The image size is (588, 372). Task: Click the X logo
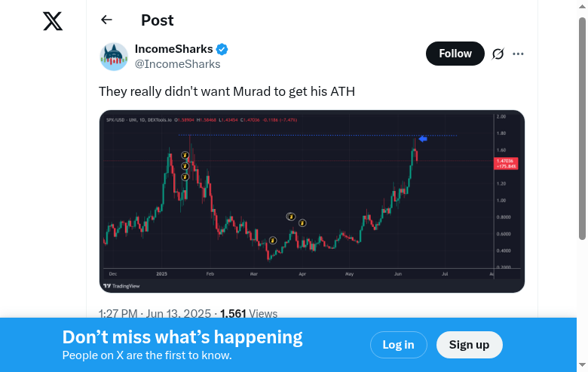coord(53,22)
